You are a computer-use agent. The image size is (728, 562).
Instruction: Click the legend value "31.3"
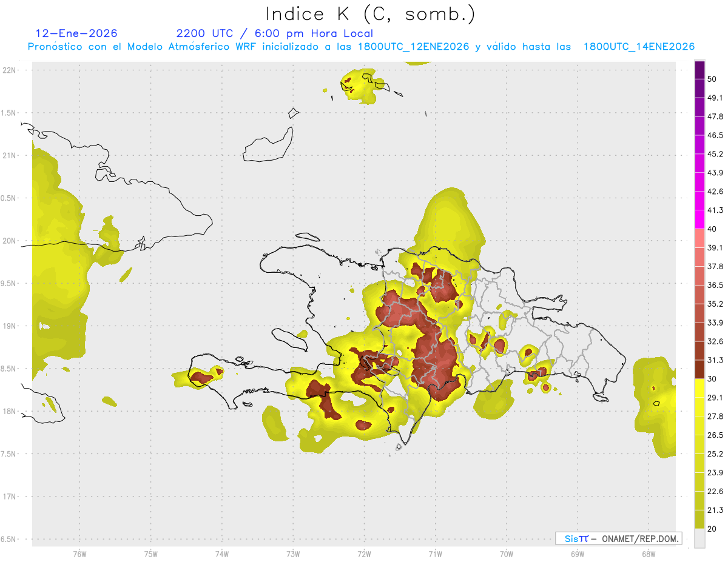(715, 360)
